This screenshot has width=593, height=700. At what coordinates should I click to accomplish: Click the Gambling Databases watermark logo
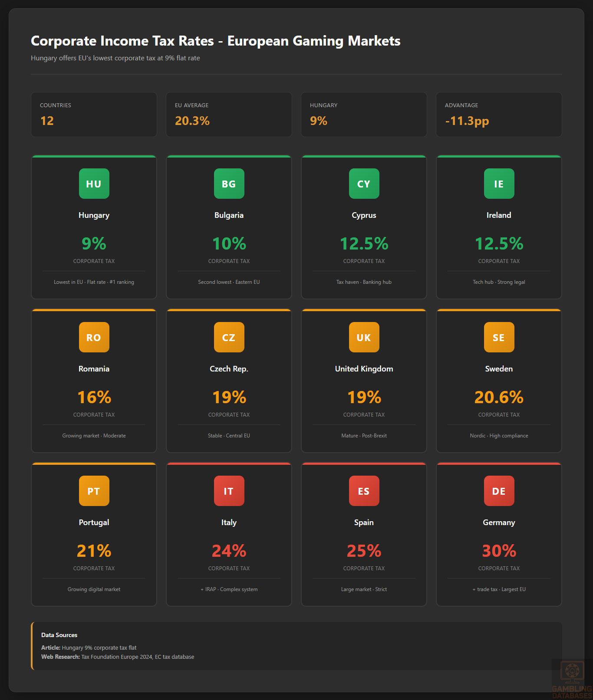point(572,679)
